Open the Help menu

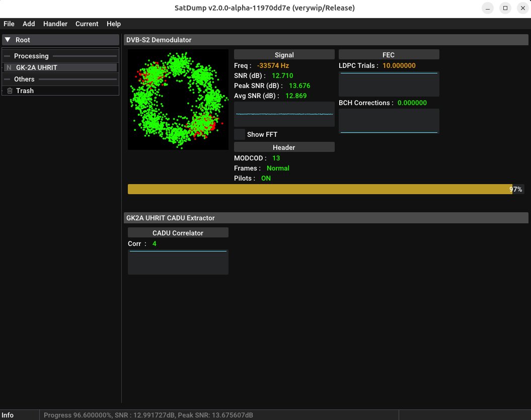[114, 24]
